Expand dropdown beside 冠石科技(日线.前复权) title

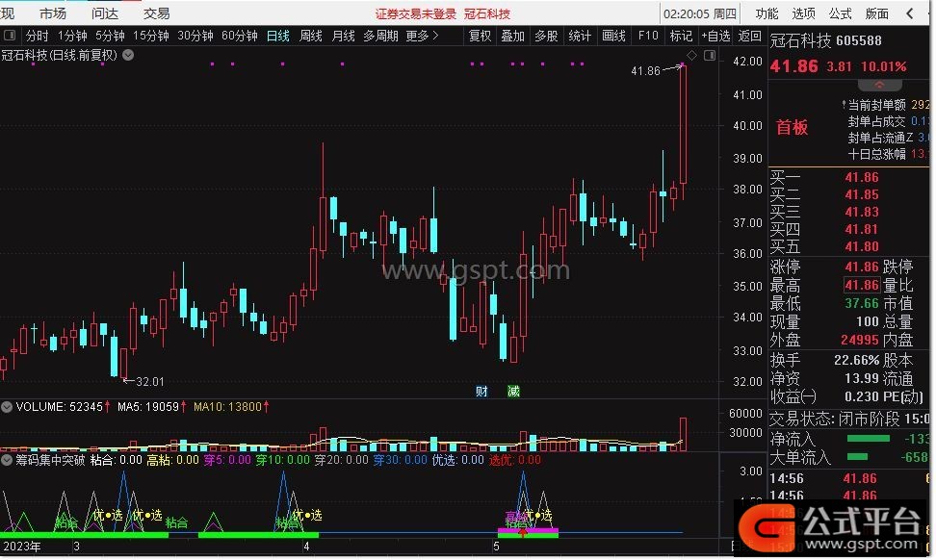(x=128, y=56)
